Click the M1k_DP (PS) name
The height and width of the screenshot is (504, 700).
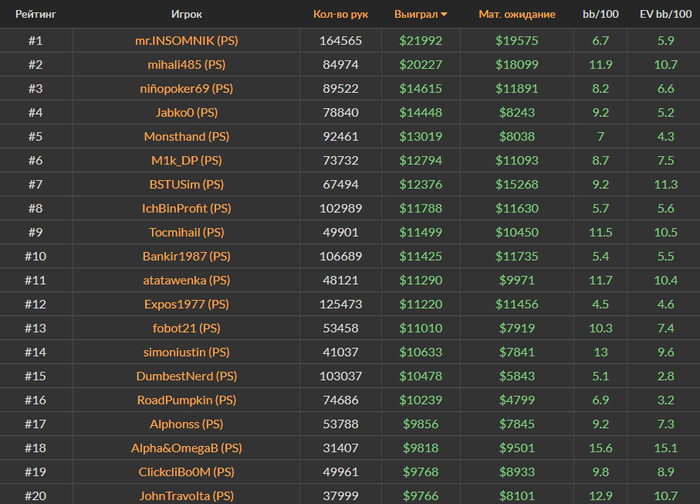187,161
